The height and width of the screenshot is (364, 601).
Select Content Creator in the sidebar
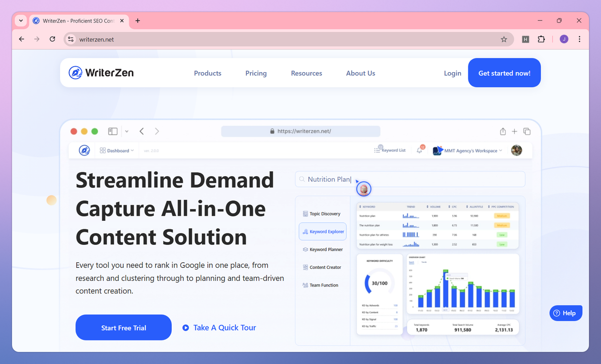tap(322, 267)
